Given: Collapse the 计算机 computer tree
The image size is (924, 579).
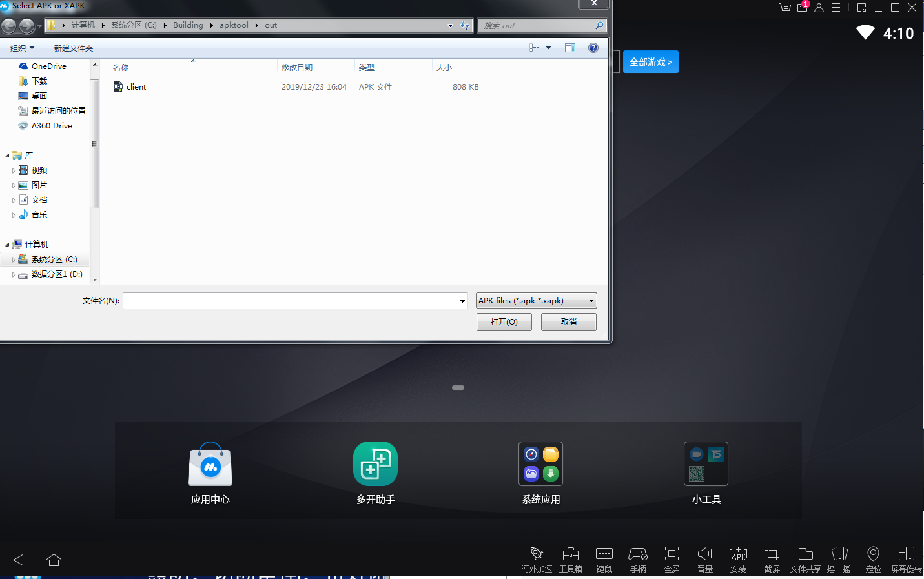Looking at the screenshot, I should coord(7,245).
